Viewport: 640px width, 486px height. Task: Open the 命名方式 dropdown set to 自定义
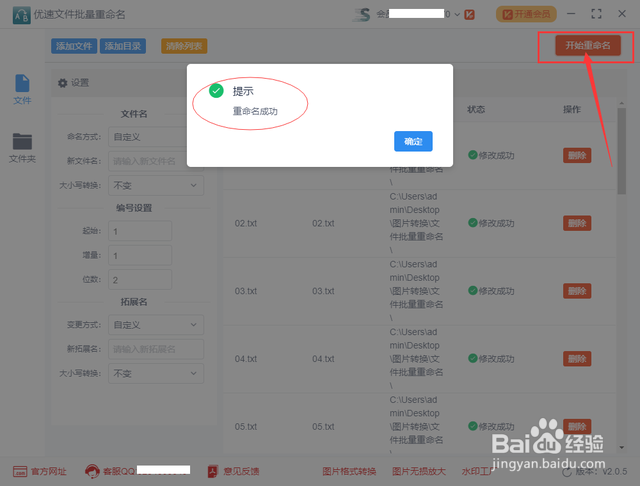(156, 137)
